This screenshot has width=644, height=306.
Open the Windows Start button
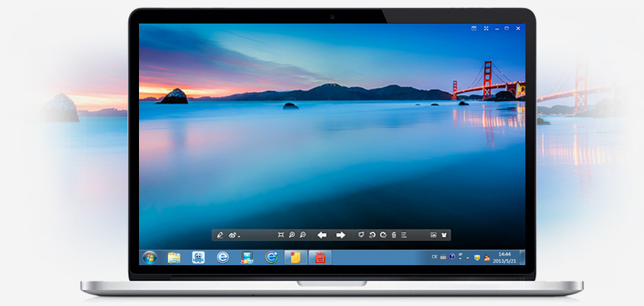pos(149,257)
